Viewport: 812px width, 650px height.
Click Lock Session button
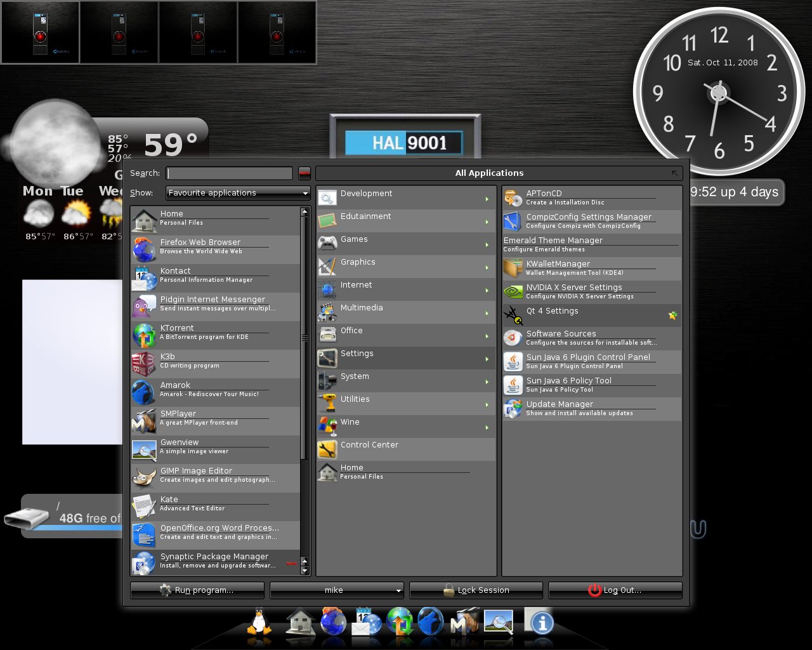(x=476, y=590)
